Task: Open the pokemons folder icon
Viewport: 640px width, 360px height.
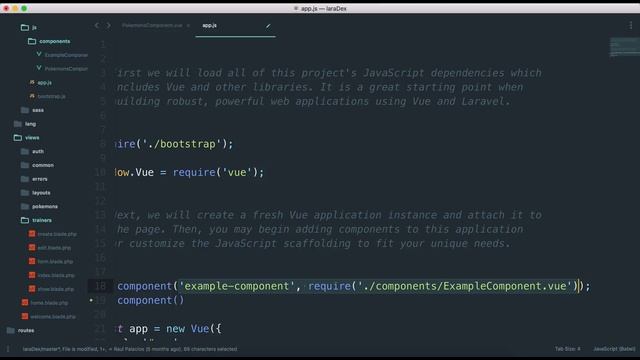Action: 25,206
